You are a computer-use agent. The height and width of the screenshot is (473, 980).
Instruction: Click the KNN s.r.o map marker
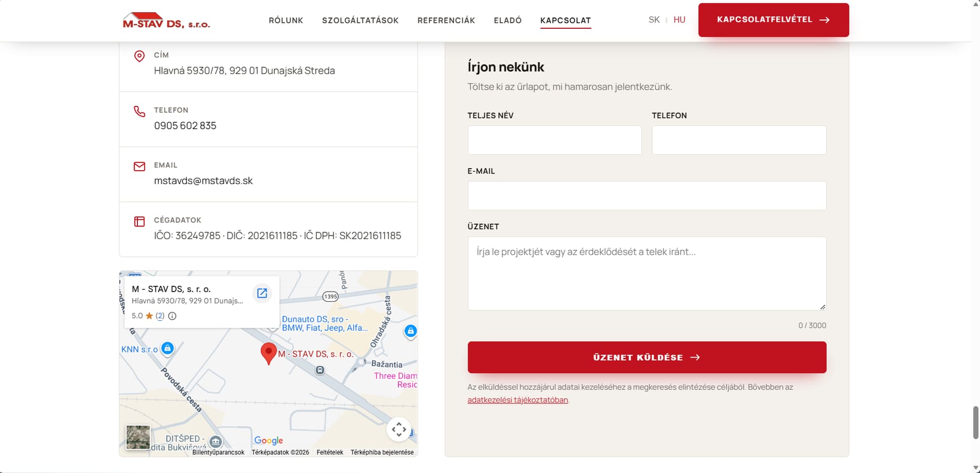pyautogui.click(x=168, y=348)
